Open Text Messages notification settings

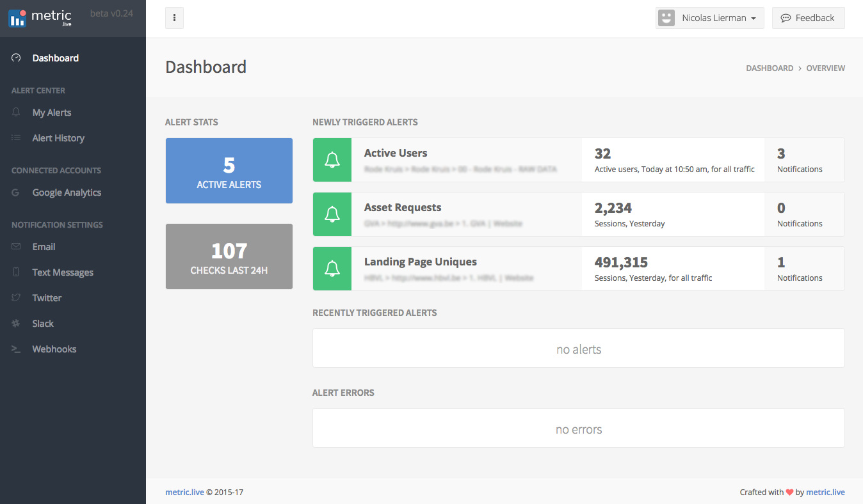(63, 272)
